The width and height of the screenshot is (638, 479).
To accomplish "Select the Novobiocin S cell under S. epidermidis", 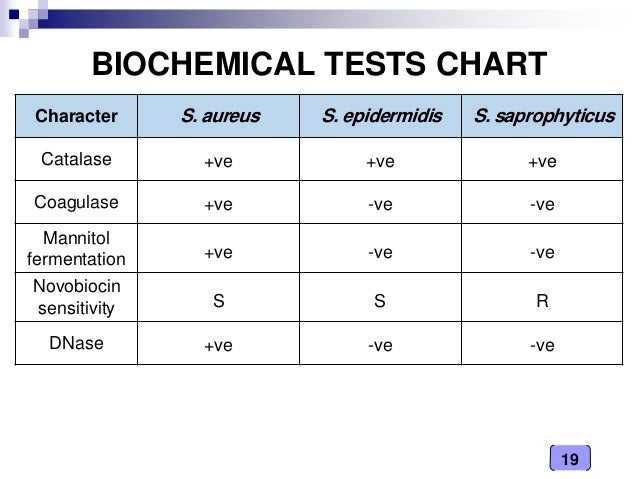I will coord(380,301).
